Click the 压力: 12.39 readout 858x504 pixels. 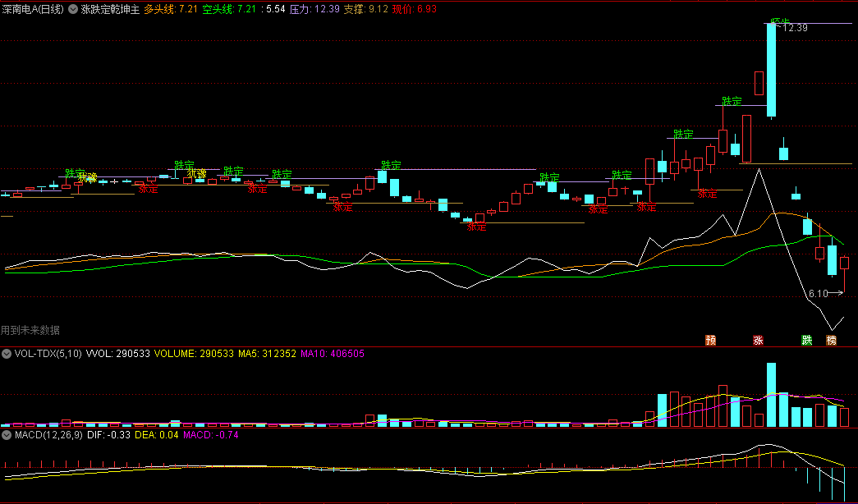click(314, 9)
